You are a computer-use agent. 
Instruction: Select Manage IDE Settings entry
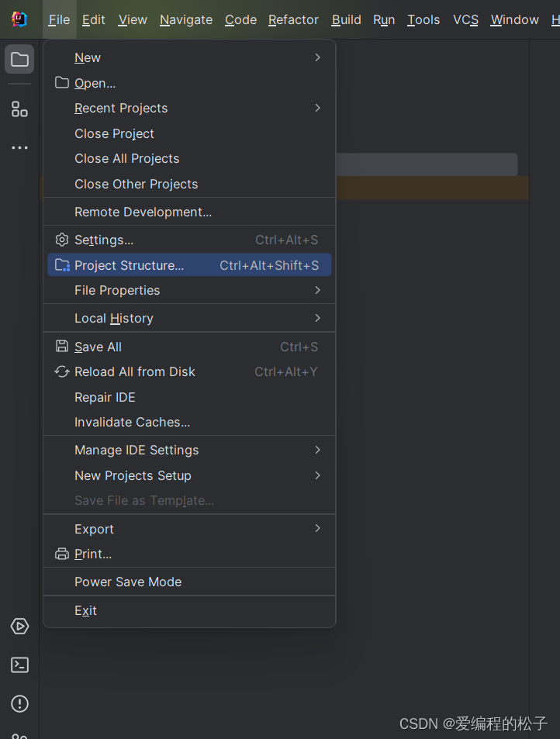point(189,450)
